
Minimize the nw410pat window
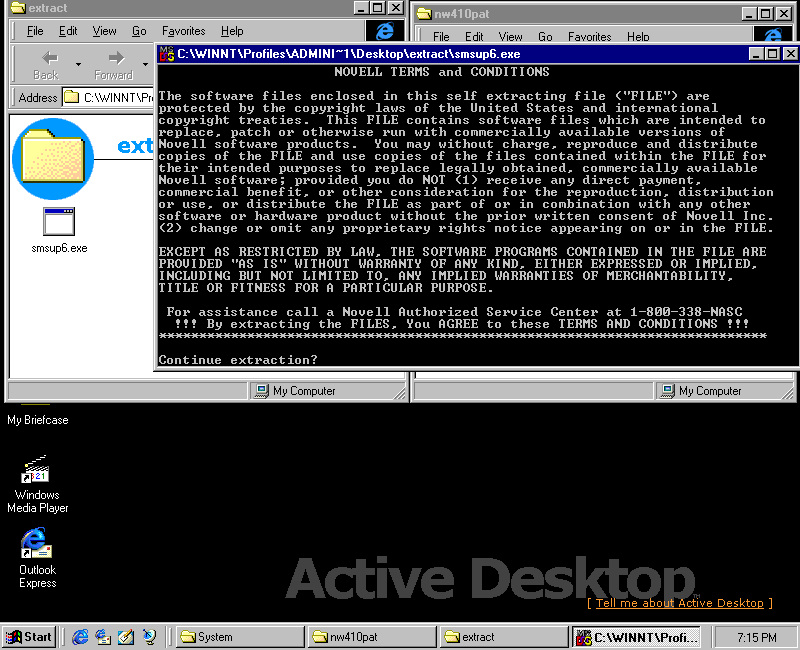point(748,14)
